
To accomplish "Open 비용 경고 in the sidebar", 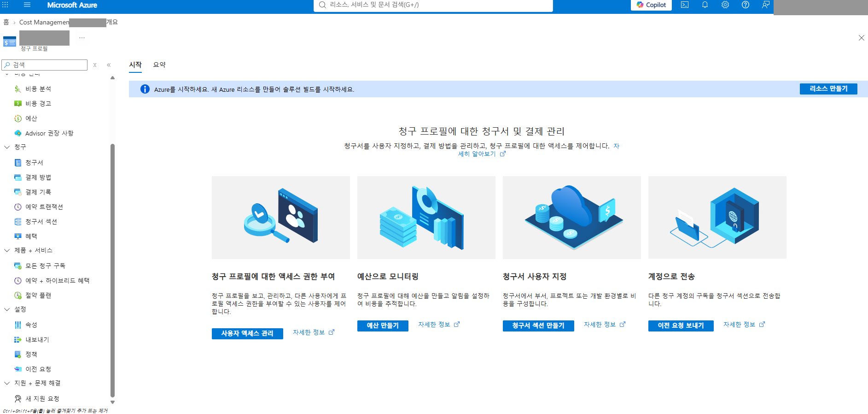I will tap(38, 104).
